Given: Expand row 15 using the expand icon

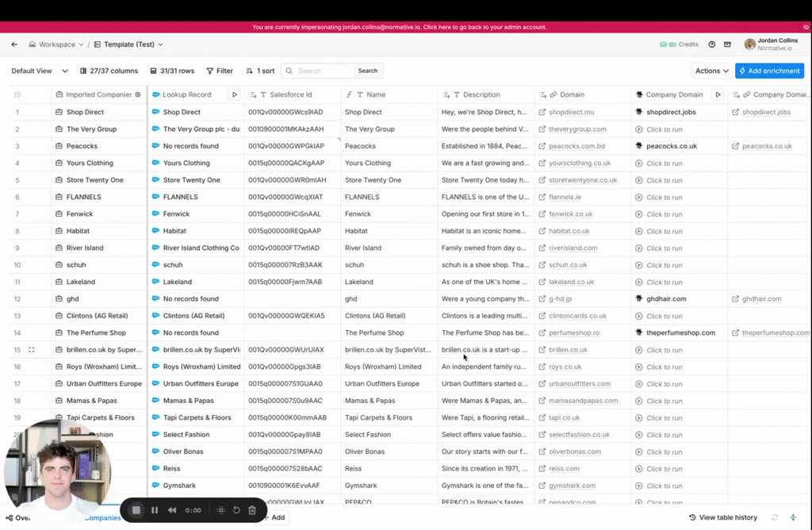Looking at the screenshot, I should 32,349.
